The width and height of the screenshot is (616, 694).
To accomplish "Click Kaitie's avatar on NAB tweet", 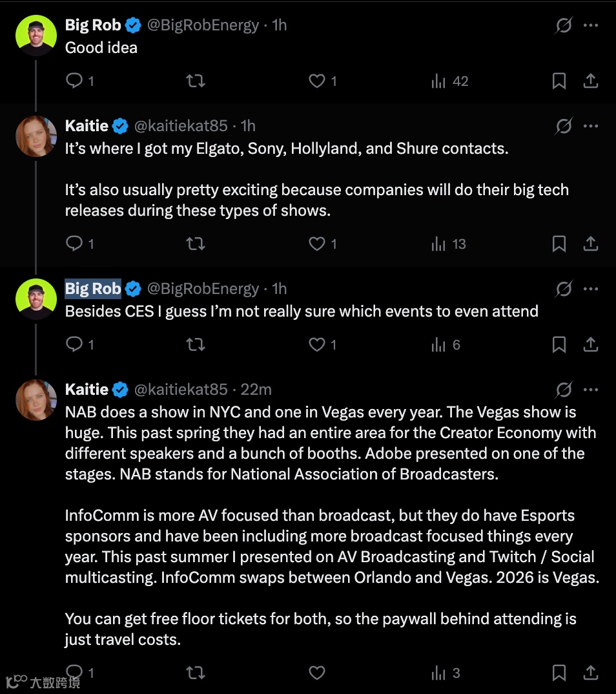I will click(x=36, y=400).
